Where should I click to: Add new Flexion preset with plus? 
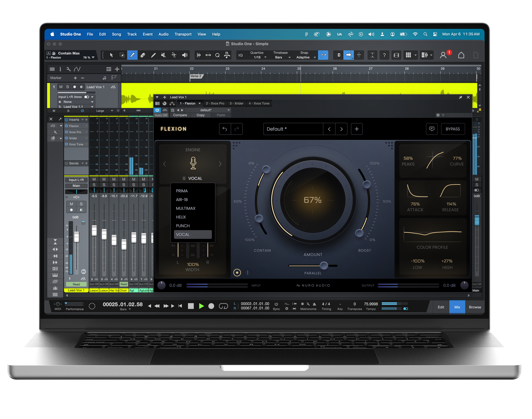coord(356,129)
